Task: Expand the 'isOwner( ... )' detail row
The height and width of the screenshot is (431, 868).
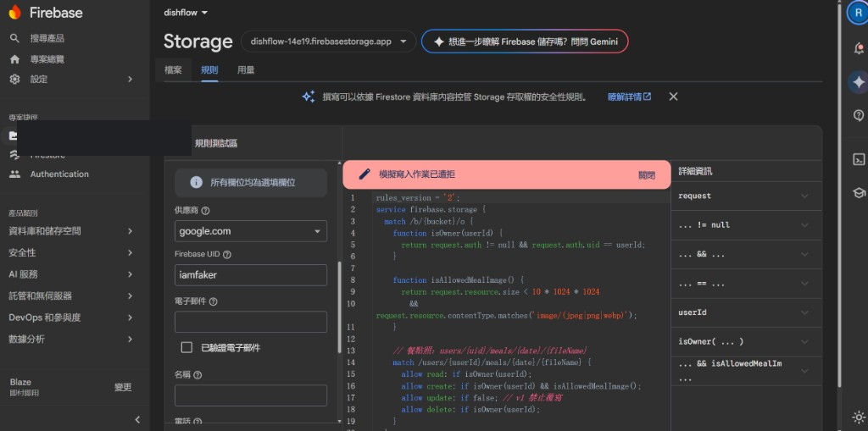Action: coord(746,341)
